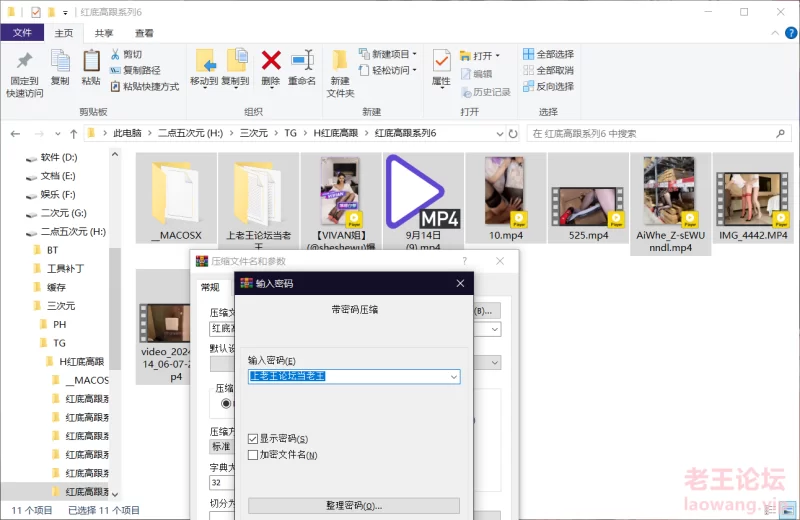This screenshot has width=800, height=520.
Task: Switch to the 主页 ribbon tab
Action: (x=64, y=33)
